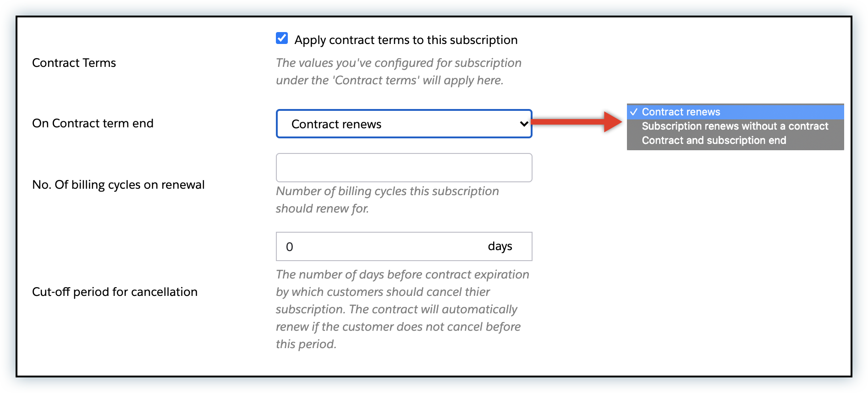Click the checkmark beside the Contract renews option

pyautogui.click(x=634, y=112)
